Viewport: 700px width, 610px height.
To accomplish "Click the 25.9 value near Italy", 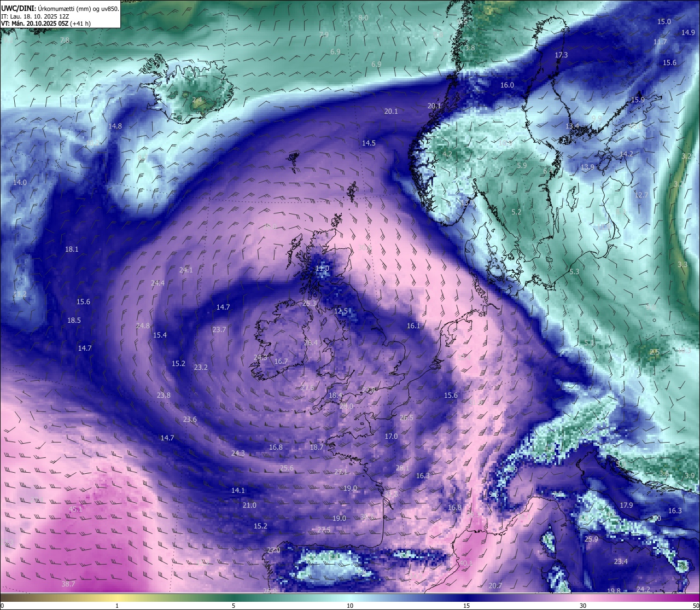I will point(591,539).
